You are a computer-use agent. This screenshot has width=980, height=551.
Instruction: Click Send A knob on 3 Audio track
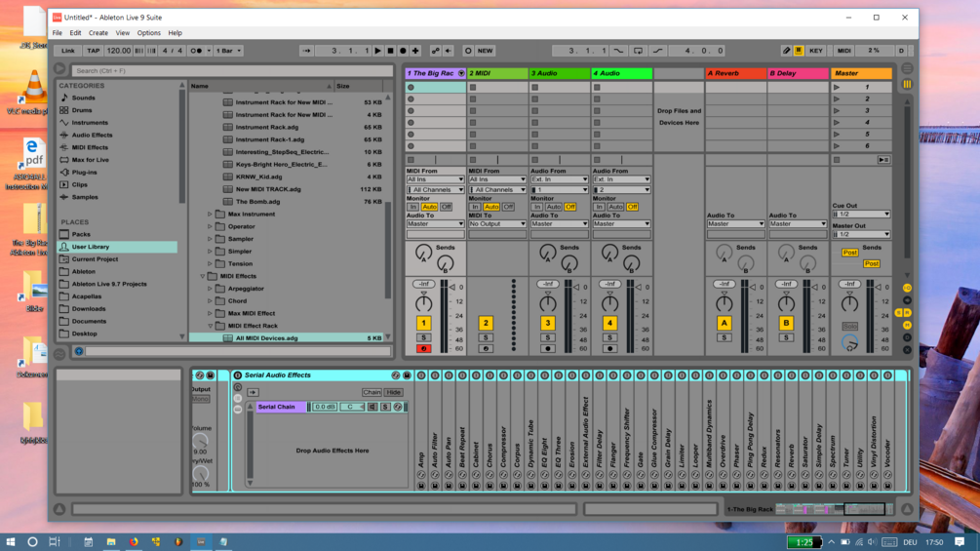pos(547,252)
